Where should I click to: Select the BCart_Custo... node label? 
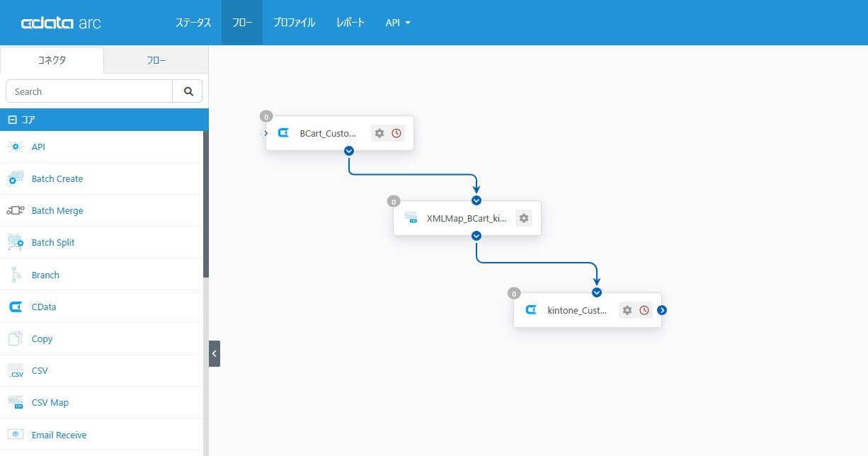click(328, 133)
